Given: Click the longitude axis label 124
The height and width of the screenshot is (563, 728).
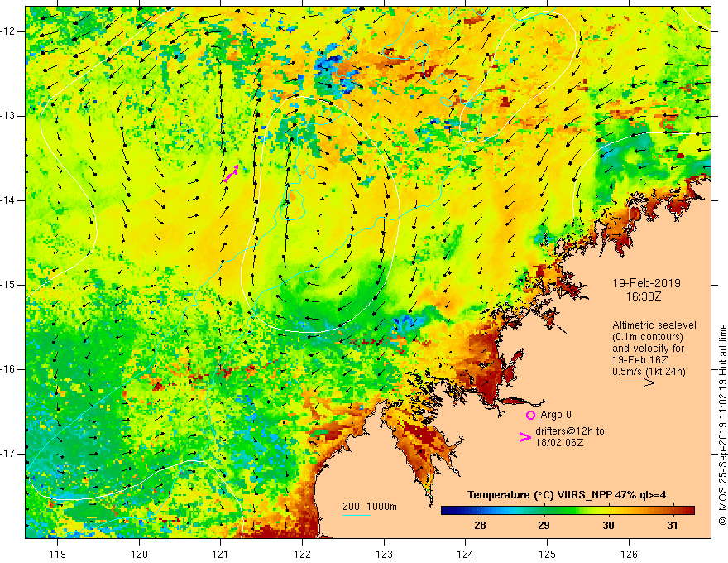Looking at the screenshot, I should pos(465,554).
